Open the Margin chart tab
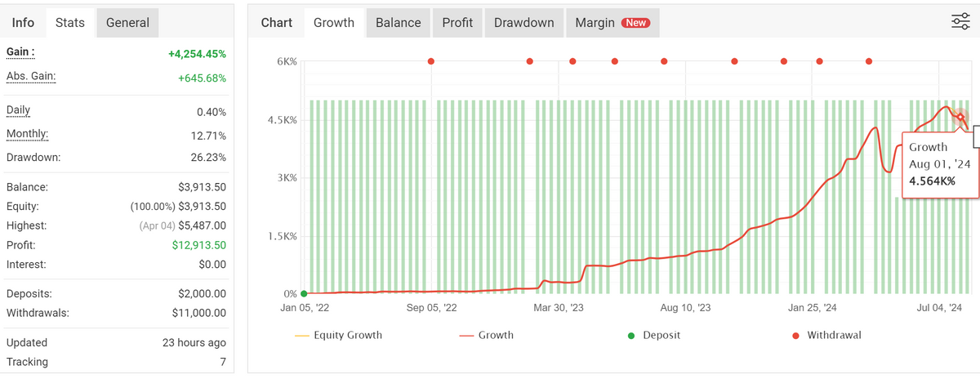Viewport: 980px width, 388px height. 595,23
